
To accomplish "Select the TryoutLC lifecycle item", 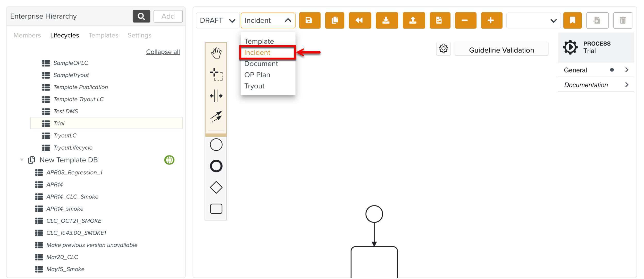I will click(65, 136).
